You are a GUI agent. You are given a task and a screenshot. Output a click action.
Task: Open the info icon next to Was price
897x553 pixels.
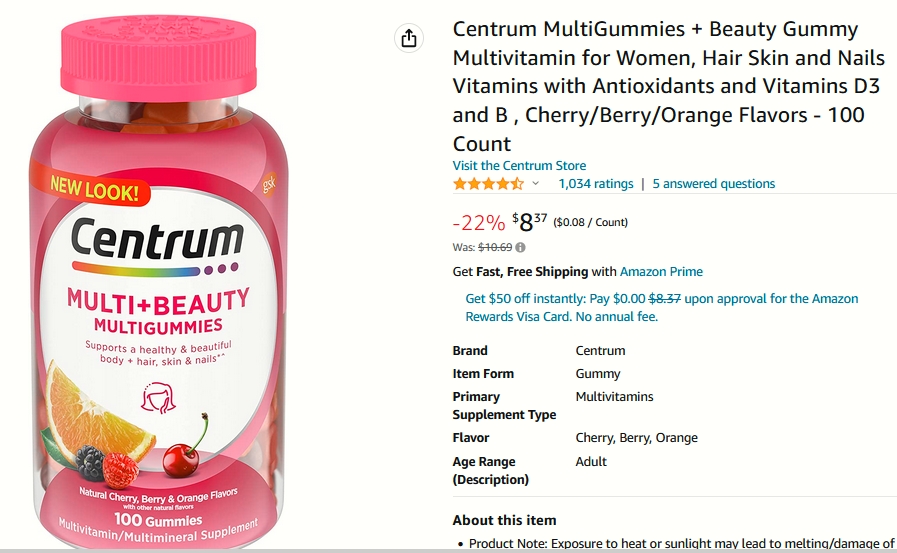[520, 248]
